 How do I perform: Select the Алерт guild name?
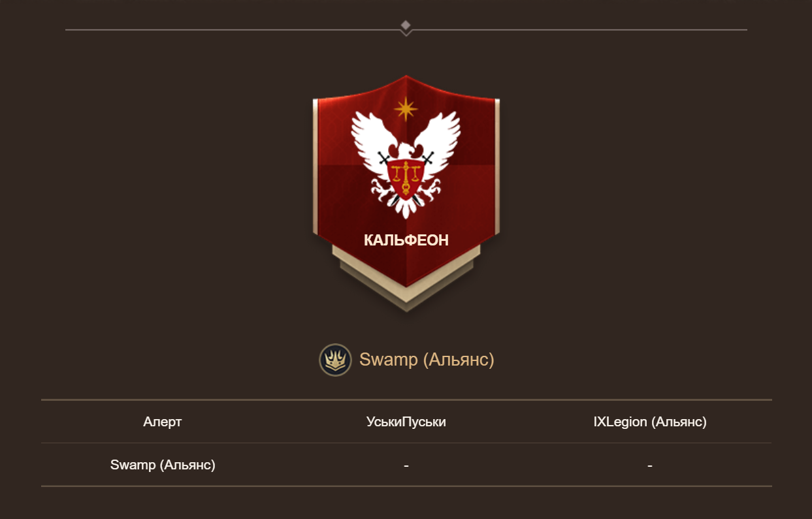163,422
